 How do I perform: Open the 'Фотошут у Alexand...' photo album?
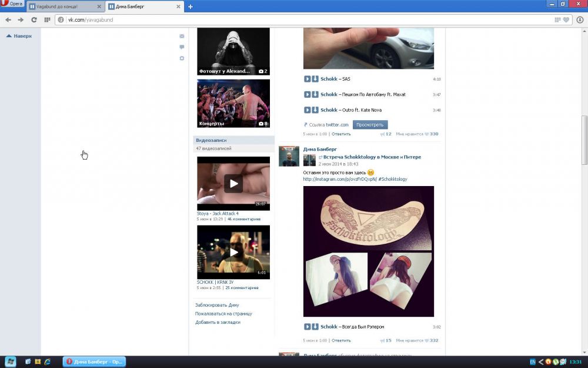pyautogui.click(x=233, y=51)
